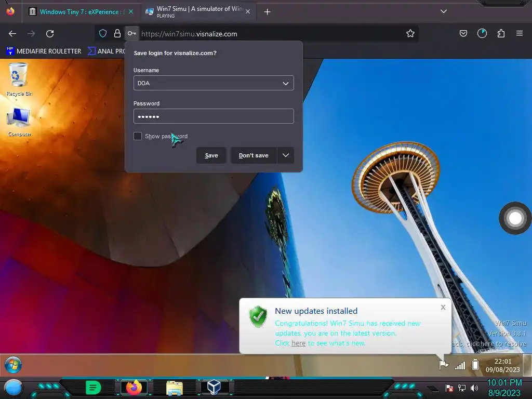Image resolution: width=532 pixels, height=399 pixels.
Task: Open the host Start orb
Action: coord(13,388)
